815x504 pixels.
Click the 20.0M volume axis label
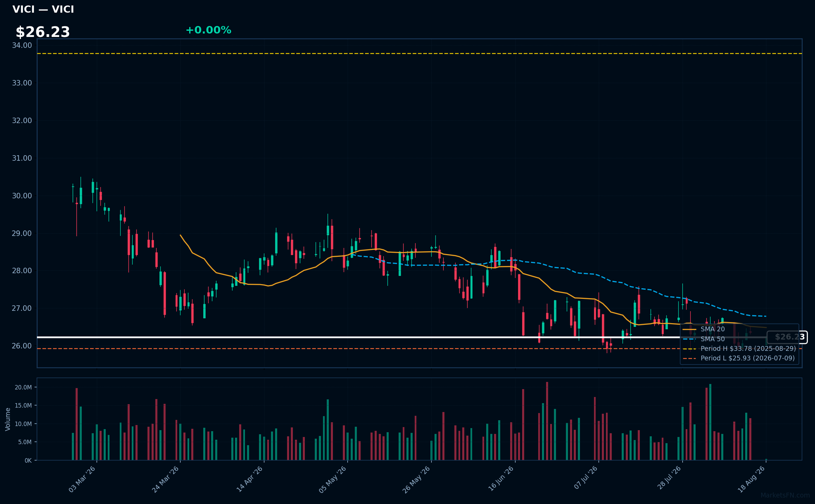tap(23, 387)
